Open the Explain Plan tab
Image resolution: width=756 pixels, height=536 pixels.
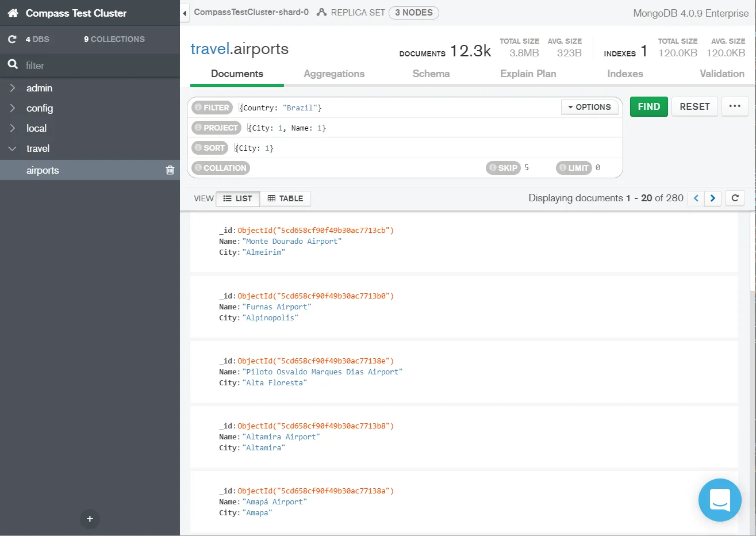(528, 74)
